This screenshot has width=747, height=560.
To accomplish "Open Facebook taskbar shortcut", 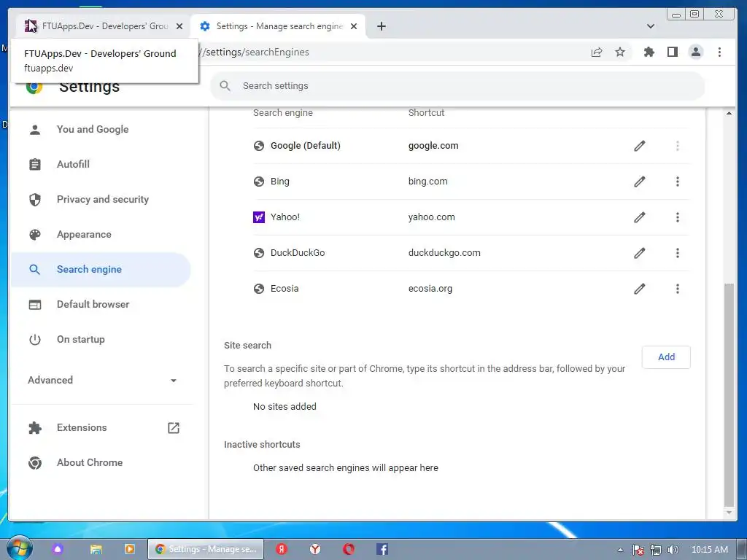I will point(382,549).
